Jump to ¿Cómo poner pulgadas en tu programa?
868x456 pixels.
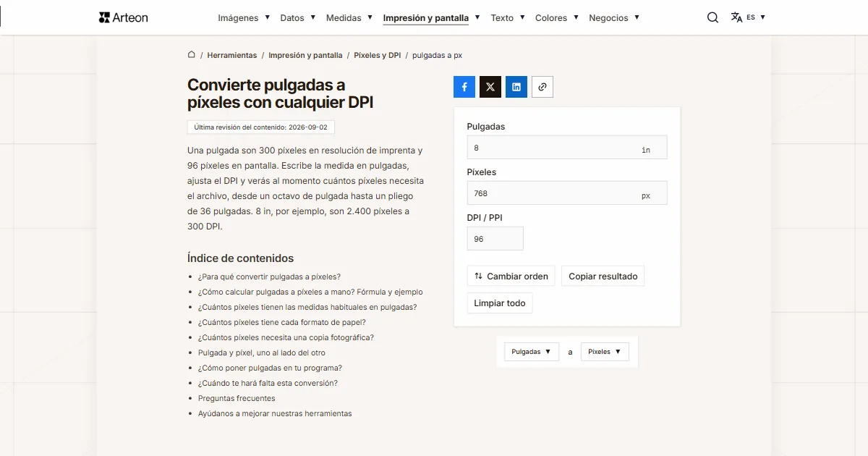[270, 368]
